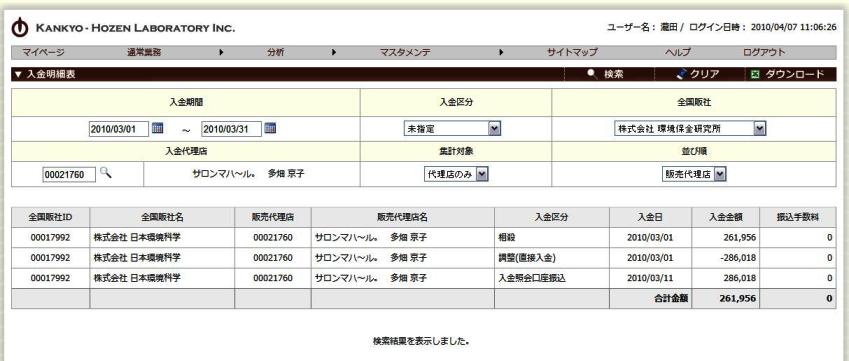The height and width of the screenshot is (361, 849).
Task: Open the 入金区分 dropdown set to 未指定
Action: tap(452, 129)
